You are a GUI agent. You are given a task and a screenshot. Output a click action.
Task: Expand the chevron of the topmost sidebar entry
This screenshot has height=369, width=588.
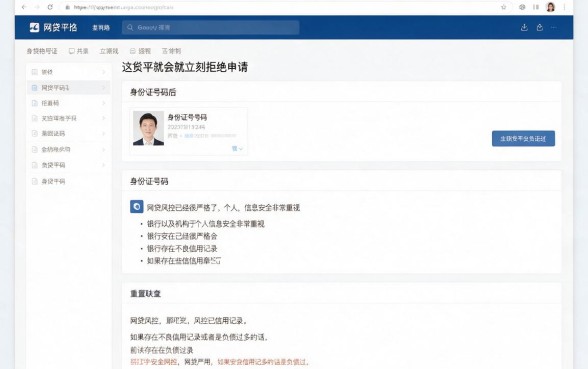[x=104, y=72]
